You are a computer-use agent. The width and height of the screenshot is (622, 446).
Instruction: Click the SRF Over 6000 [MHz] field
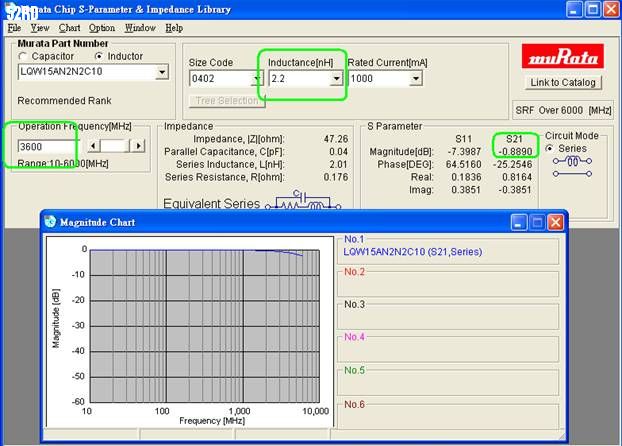[x=563, y=110]
